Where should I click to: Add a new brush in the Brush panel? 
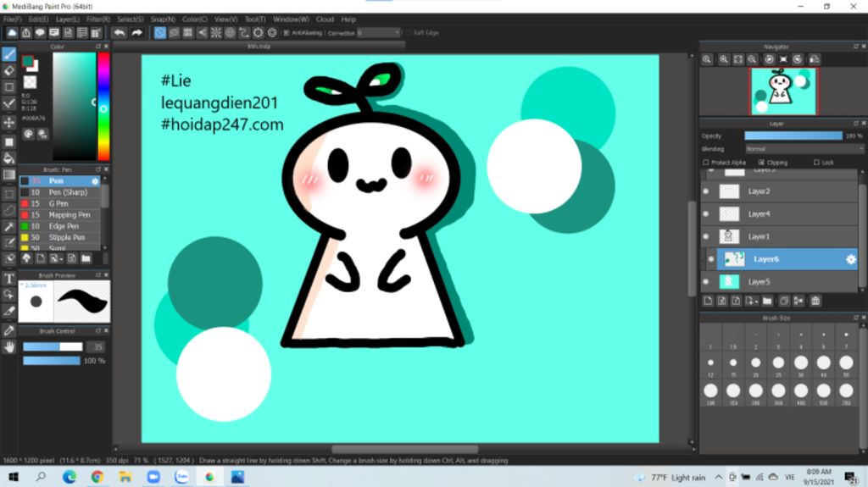41,258
